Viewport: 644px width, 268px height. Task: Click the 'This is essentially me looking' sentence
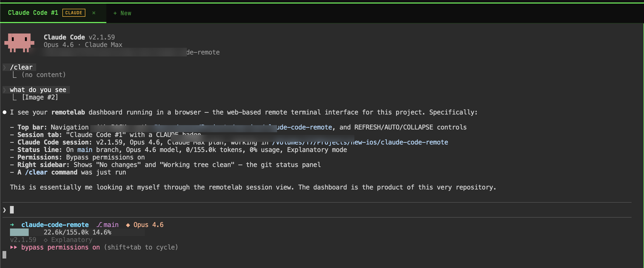point(253,187)
